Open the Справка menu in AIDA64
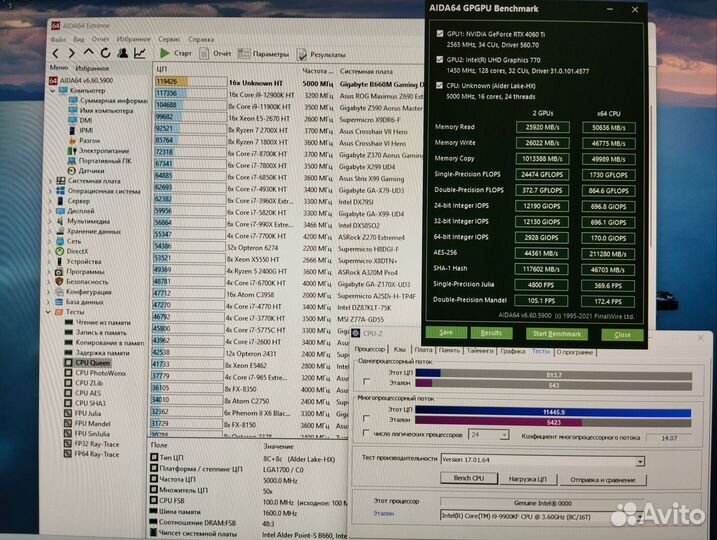717x540 pixels. point(201,39)
